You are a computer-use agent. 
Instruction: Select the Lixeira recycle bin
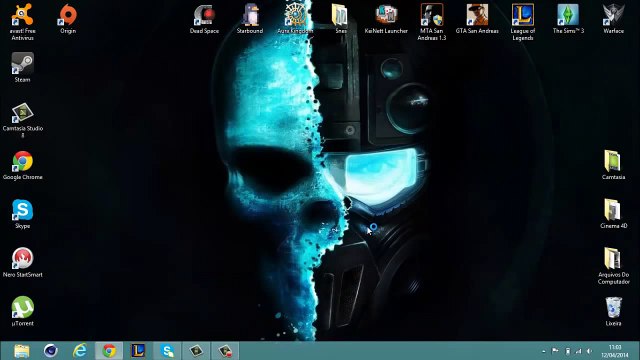(x=613, y=311)
